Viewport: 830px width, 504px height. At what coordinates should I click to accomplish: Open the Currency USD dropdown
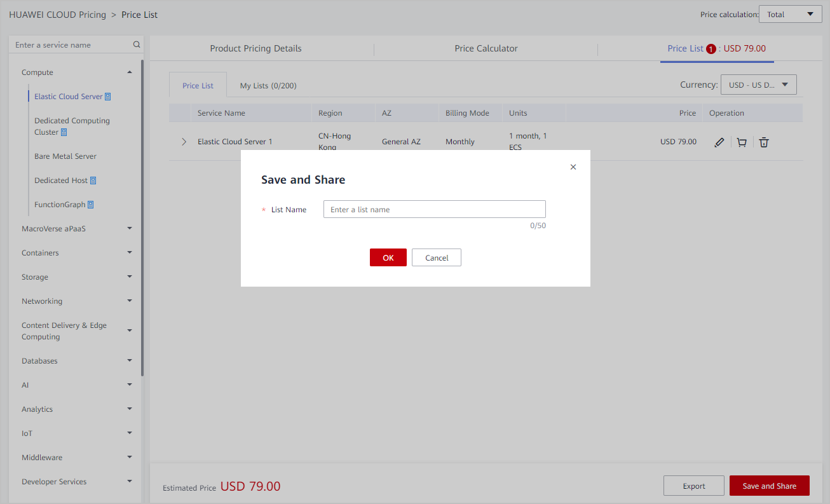[x=758, y=85]
